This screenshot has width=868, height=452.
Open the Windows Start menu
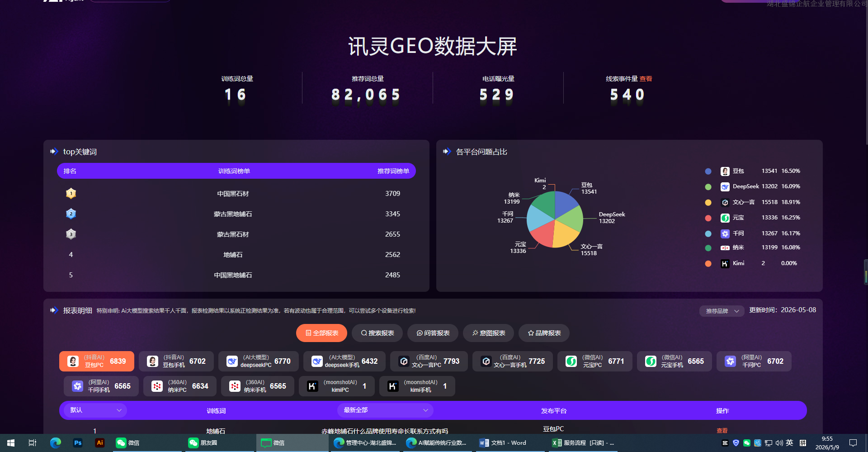click(11, 443)
